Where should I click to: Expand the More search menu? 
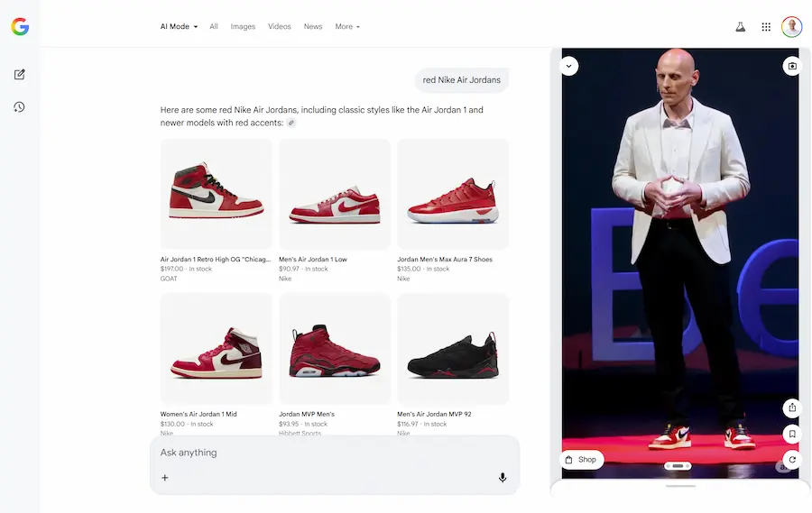[347, 27]
